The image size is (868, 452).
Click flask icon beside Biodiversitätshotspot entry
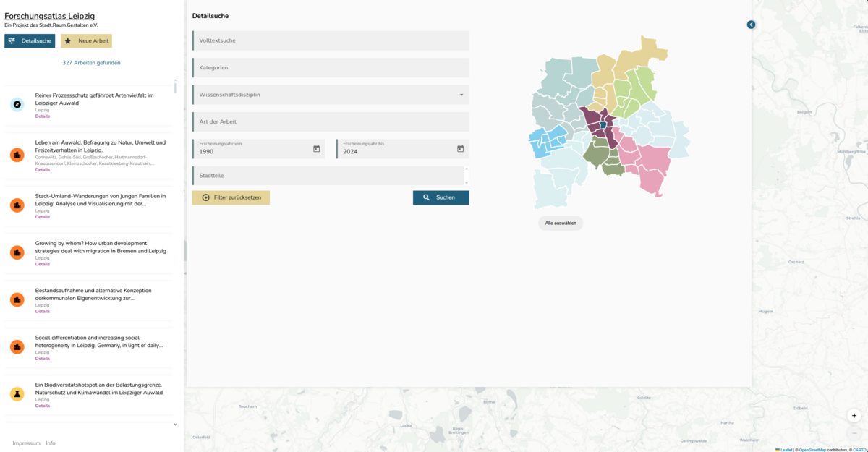[17, 394]
